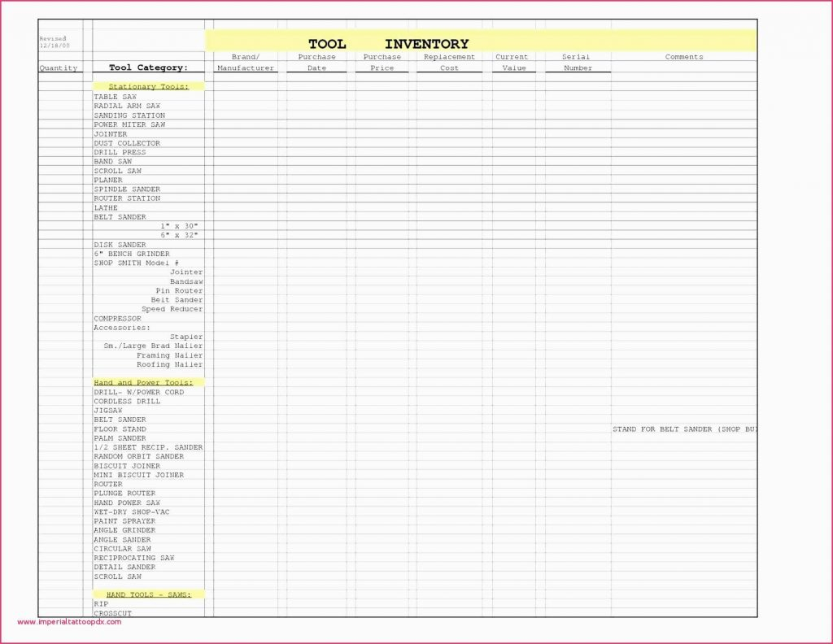This screenshot has height=644, width=833.
Task: Select the STAND FOR BELT SANDER comment
Action: pyautogui.click(x=685, y=429)
